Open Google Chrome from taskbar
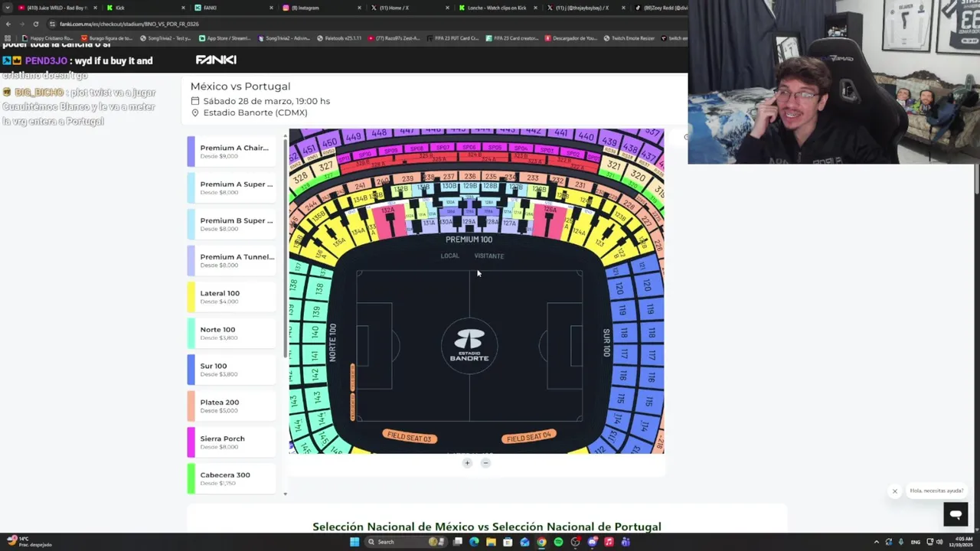980x551 pixels. (541, 542)
